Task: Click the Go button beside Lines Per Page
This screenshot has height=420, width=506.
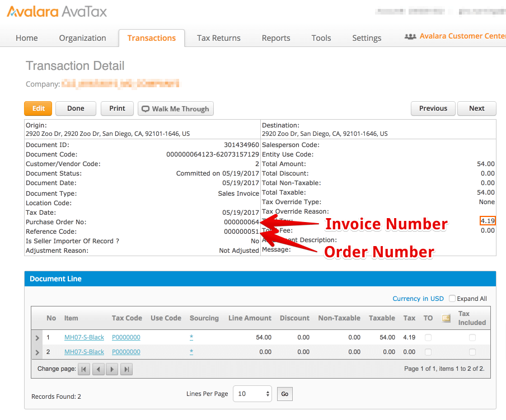Action: tap(284, 394)
